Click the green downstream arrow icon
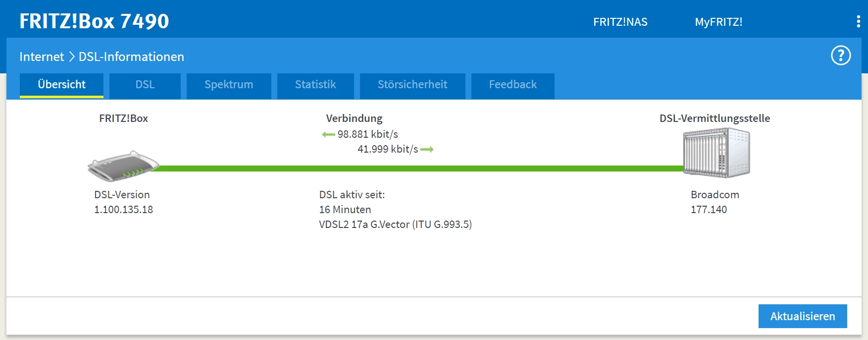868x340 pixels. pos(328,134)
